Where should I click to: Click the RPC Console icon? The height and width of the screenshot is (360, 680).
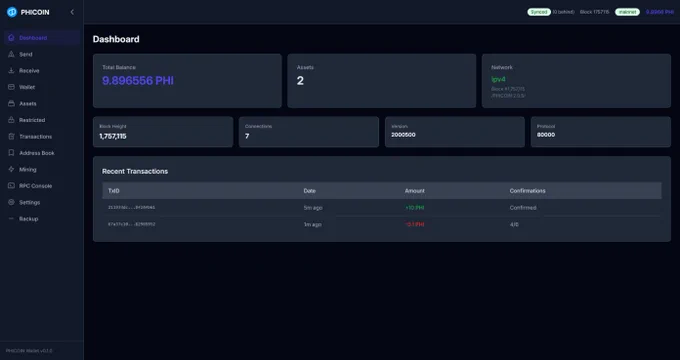tap(11, 186)
